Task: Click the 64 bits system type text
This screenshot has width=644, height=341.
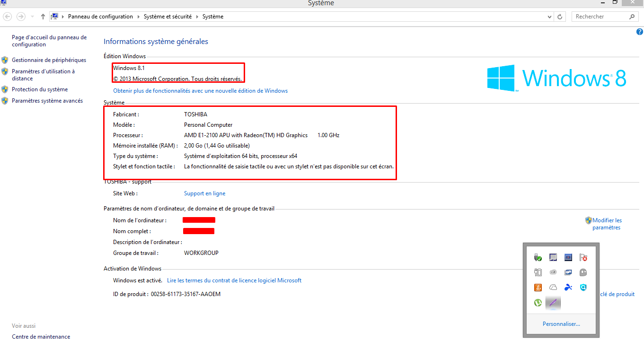Action: click(x=240, y=156)
